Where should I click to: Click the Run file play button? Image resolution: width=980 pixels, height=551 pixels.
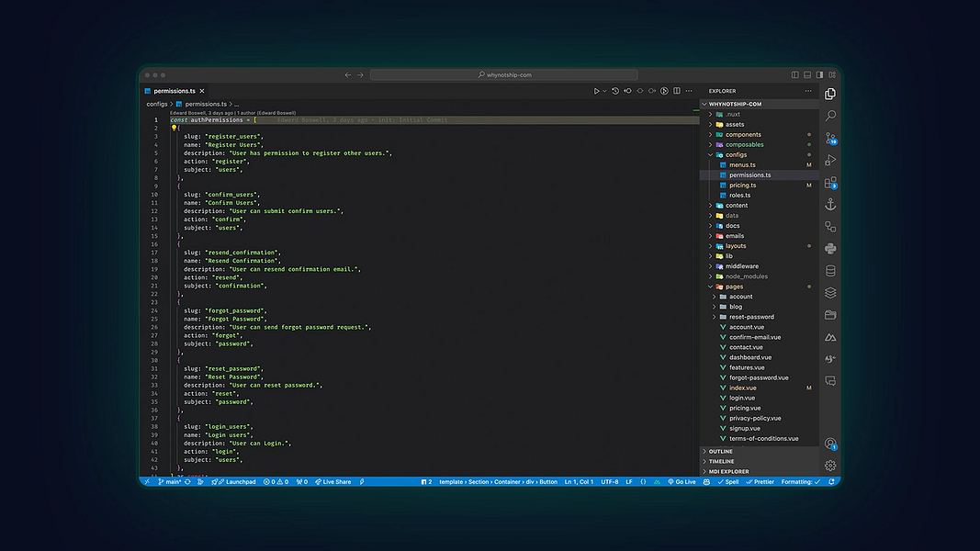pos(596,91)
